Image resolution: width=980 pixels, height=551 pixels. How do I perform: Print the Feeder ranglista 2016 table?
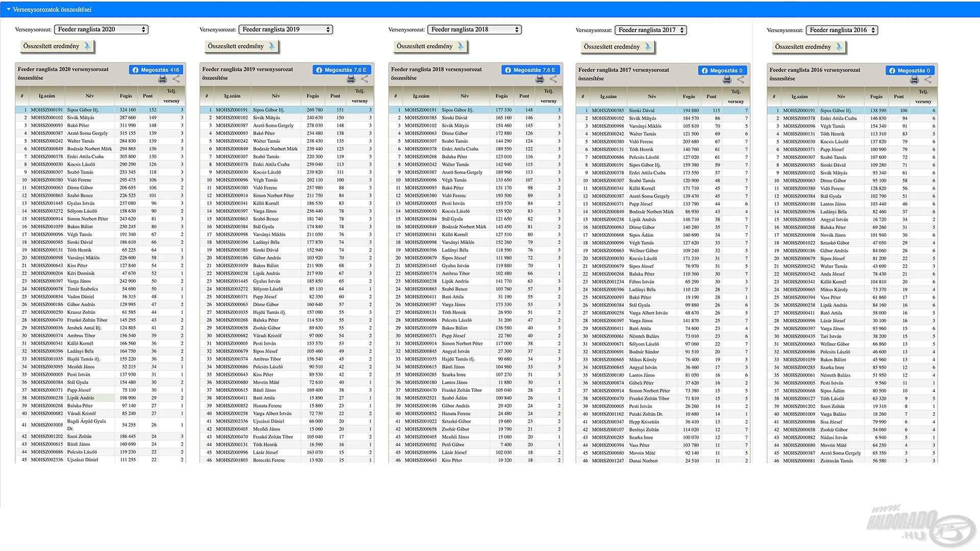(914, 80)
